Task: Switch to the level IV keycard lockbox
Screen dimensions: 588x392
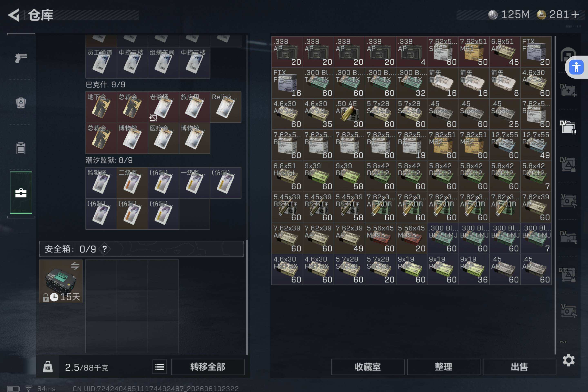Action: [568, 164]
